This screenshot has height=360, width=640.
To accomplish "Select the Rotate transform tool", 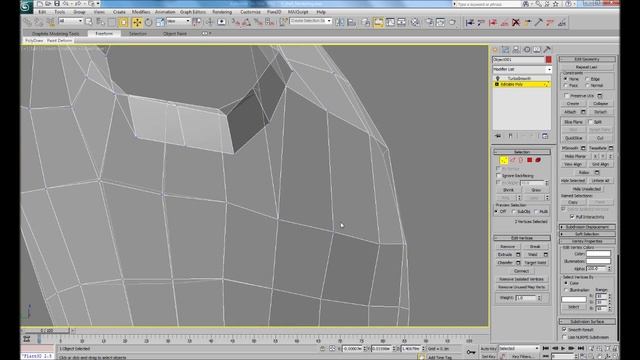I will click(149, 22).
